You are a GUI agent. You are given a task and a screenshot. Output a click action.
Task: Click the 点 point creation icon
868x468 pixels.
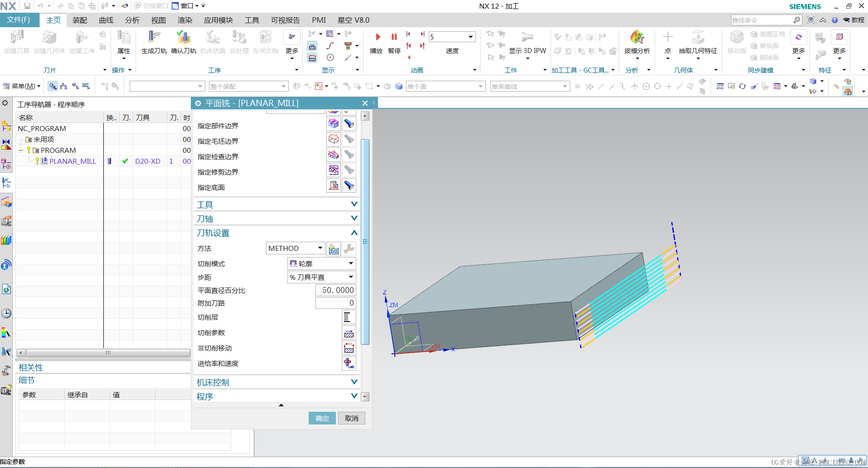pos(668,37)
